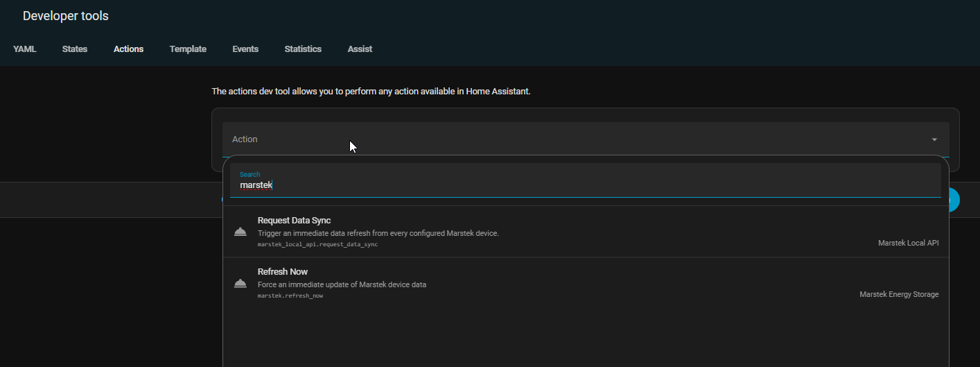Click the marstek_local_api.request_data_sync ID text
This screenshot has width=980, height=367.
tap(317, 245)
